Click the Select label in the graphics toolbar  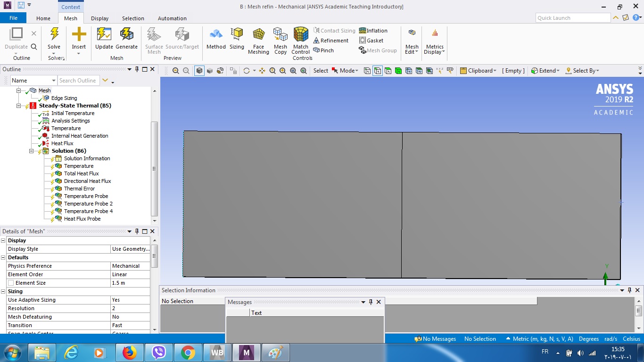click(321, 71)
